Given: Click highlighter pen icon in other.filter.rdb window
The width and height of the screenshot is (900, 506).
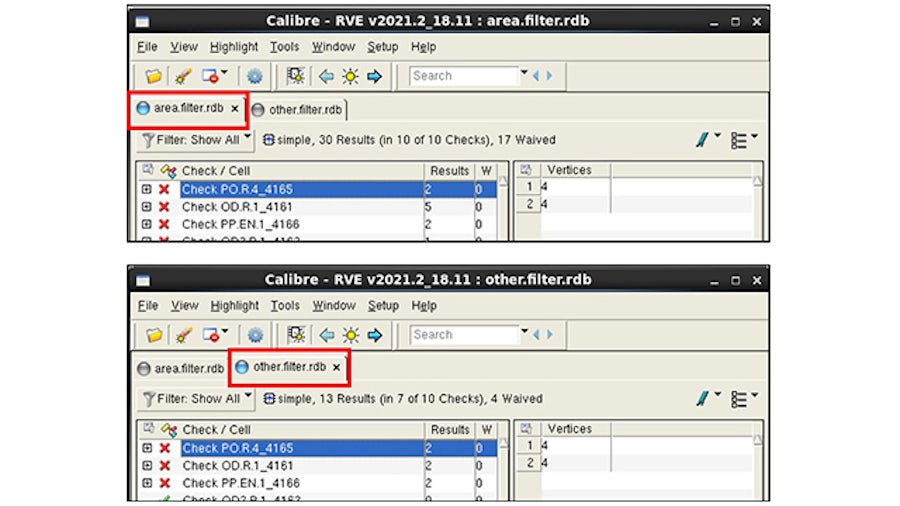Looking at the screenshot, I should click(x=184, y=335).
